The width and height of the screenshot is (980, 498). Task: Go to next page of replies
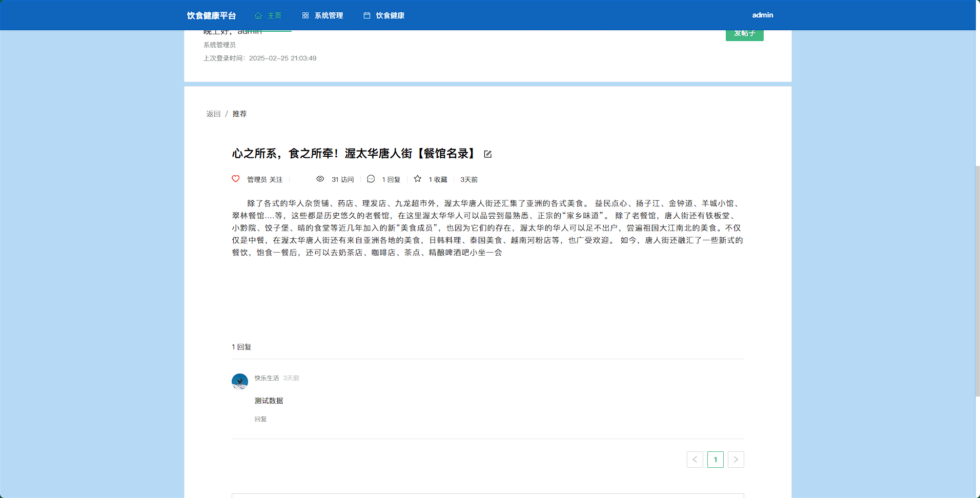tap(736, 460)
